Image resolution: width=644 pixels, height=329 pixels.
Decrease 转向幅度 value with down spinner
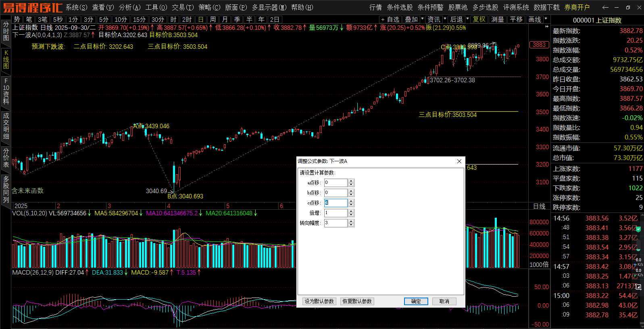351,225
